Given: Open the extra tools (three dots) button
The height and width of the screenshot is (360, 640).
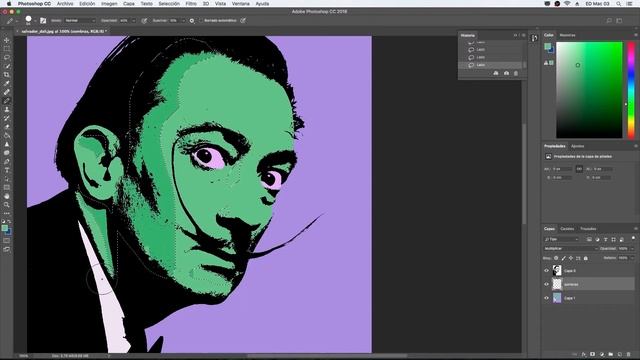Looking at the screenshot, I should (7, 213).
